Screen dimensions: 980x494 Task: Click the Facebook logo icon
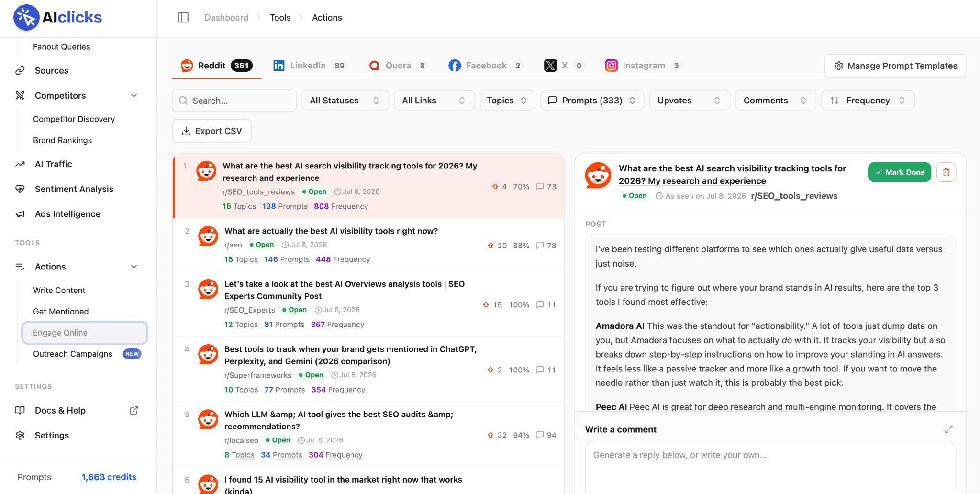[x=455, y=66]
